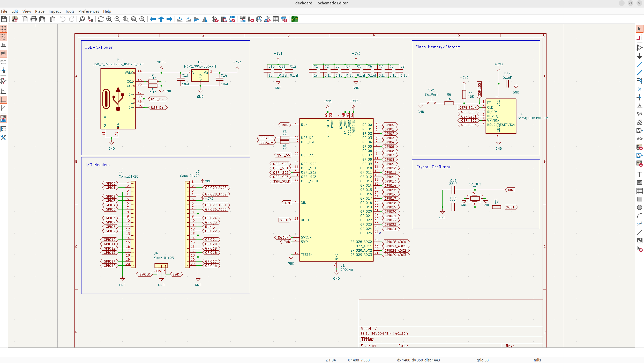Image resolution: width=644 pixels, height=363 pixels.
Task: Generate BOM with the bom icon
Action: (x=284, y=19)
